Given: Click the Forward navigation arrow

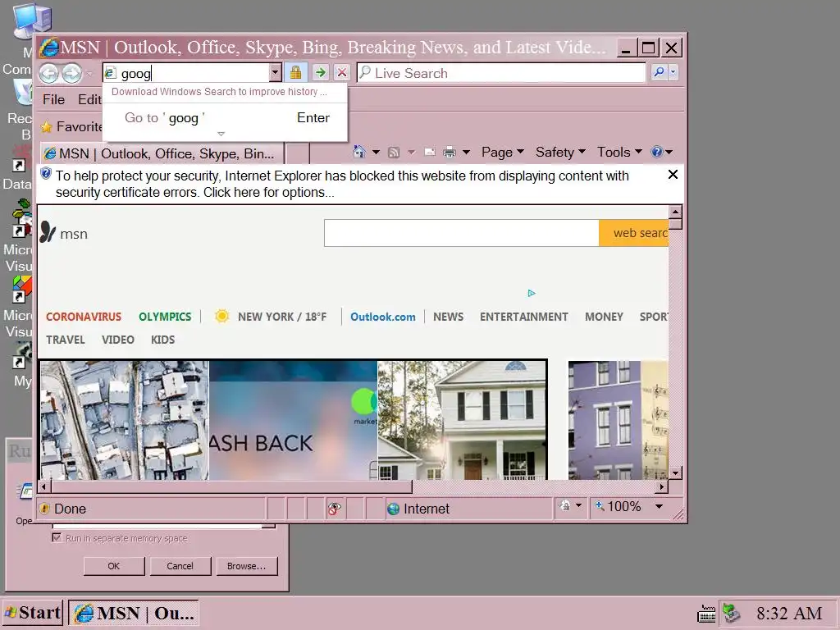Looking at the screenshot, I should (72, 73).
